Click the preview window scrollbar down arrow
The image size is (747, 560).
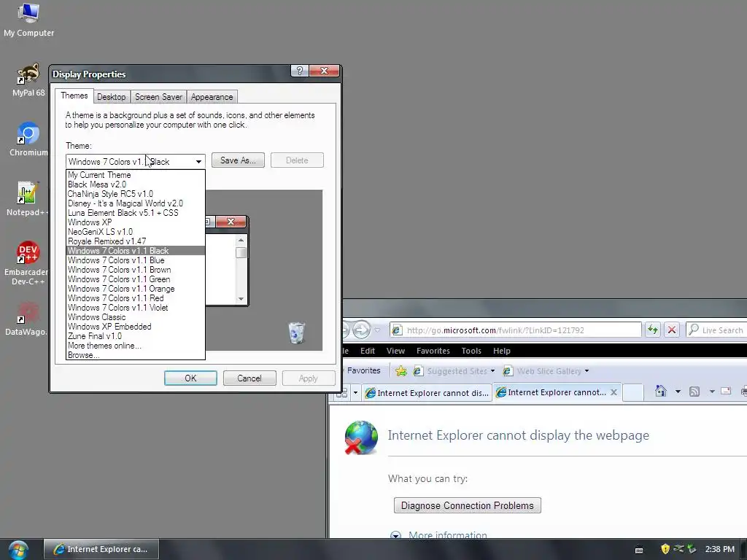(241, 299)
